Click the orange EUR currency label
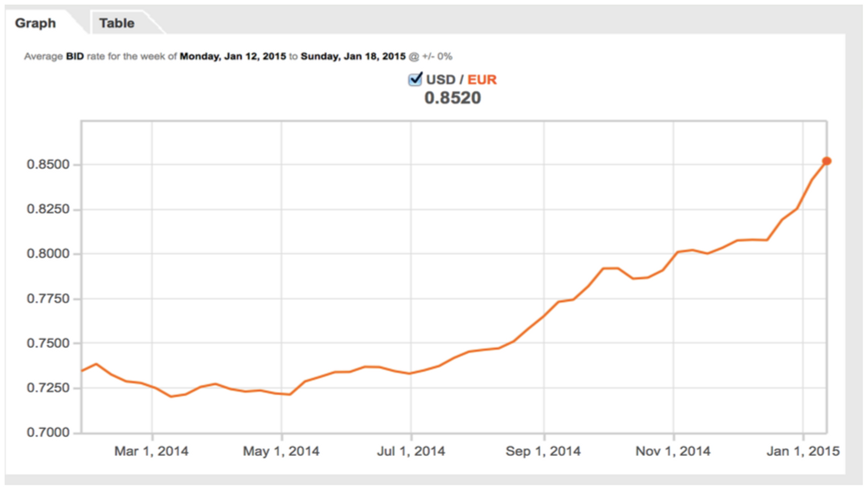The width and height of the screenshot is (868, 490). click(482, 80)
